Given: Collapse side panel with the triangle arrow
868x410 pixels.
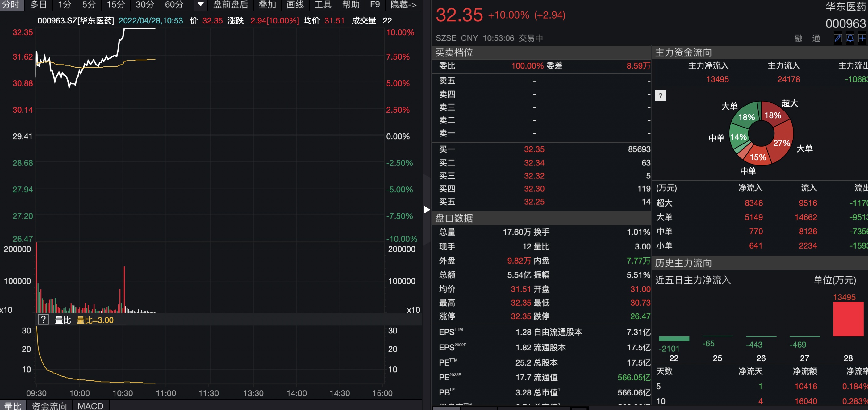Looking at the screenshot, I should tap(427, 210).
